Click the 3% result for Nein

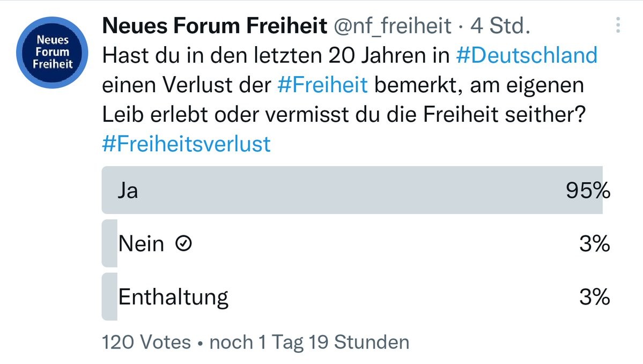pos(594,244)
